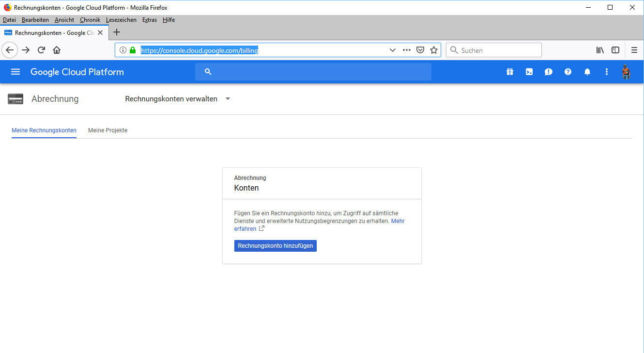Viewport: 644px width, 353px height.
Task: Open the Google Cloud hamburger navigation menu
Action: pyautogui.click(x=15, y=72)
